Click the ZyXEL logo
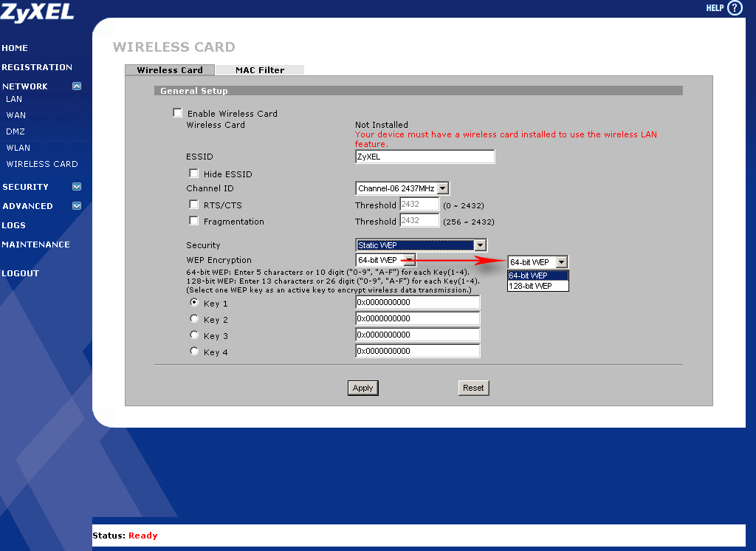This screenshot has width=756, height=551. pos(37,12)
